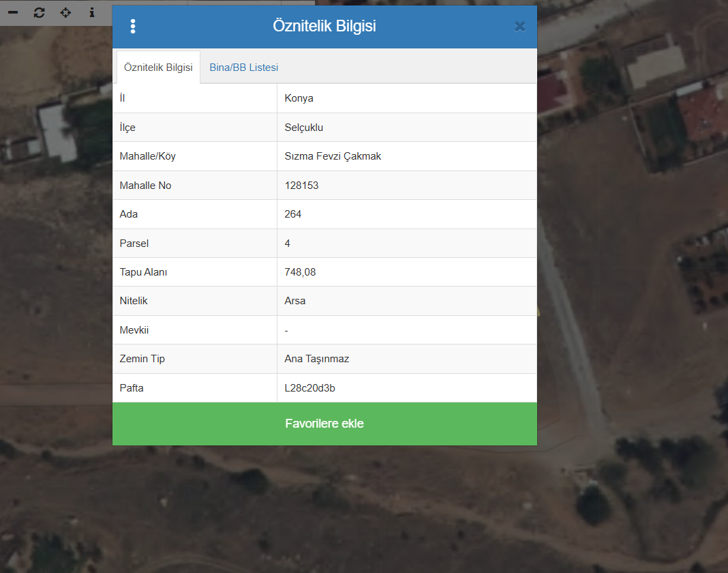Click the crosshair locate icon in the toolbar
Image resolution: width=728 pixels, height=573 pixels.
tap(65, 12)
